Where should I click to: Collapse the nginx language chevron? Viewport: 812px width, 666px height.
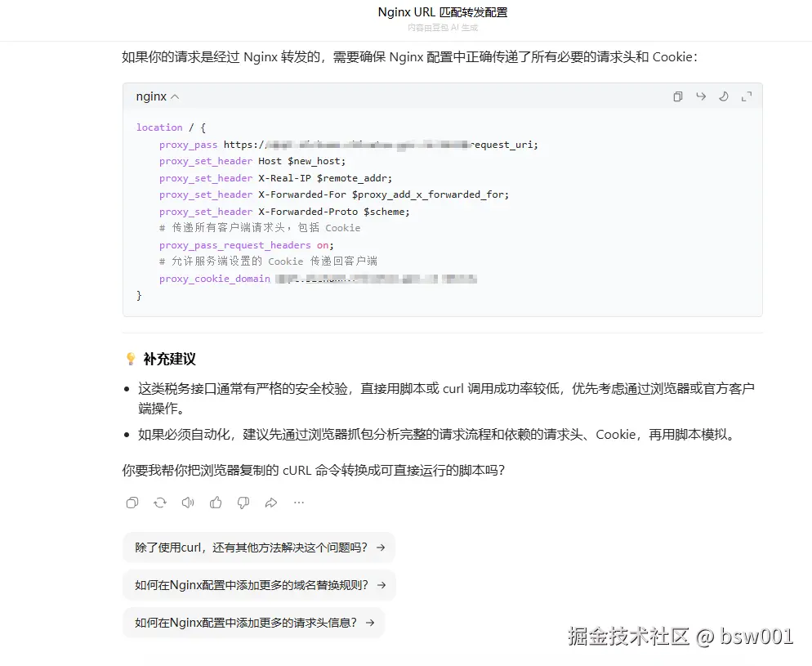(x=174, y=96)
